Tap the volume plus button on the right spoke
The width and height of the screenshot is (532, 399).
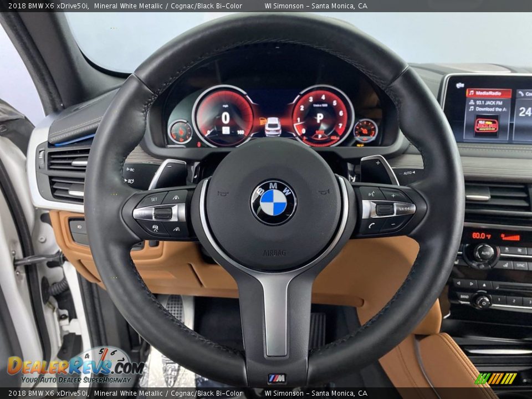393,196
